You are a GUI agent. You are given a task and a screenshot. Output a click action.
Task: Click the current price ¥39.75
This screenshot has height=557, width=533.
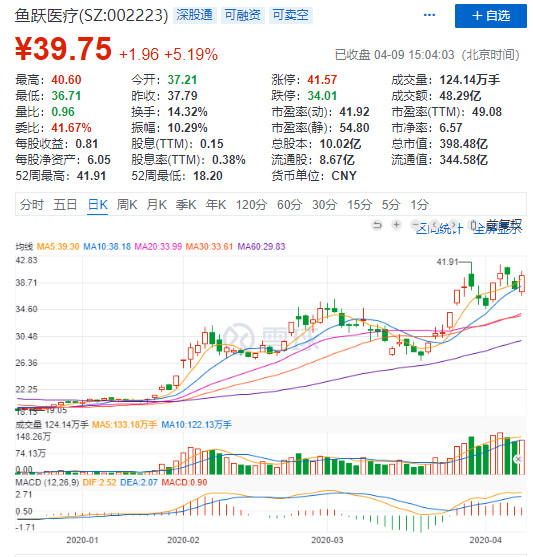63,49
